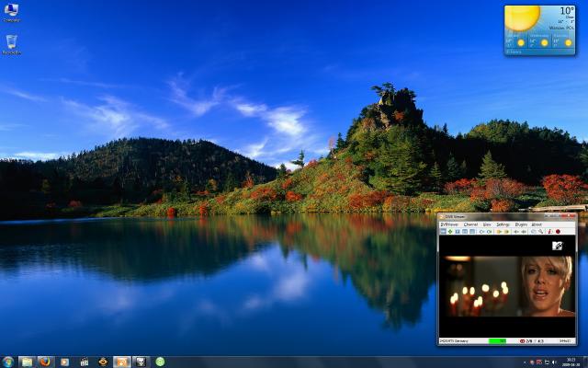
Task: Open the Plugins menu in DVB Viewer
Action: click(521, 224)
